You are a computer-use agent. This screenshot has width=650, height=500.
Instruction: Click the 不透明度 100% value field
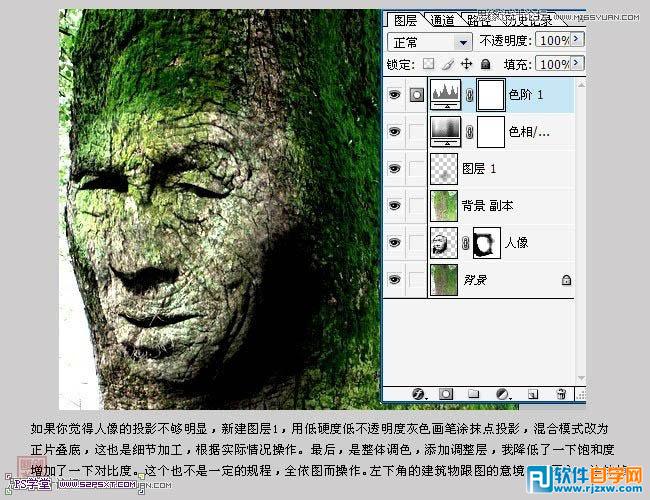pyautogui.click(x=553, y=40)
